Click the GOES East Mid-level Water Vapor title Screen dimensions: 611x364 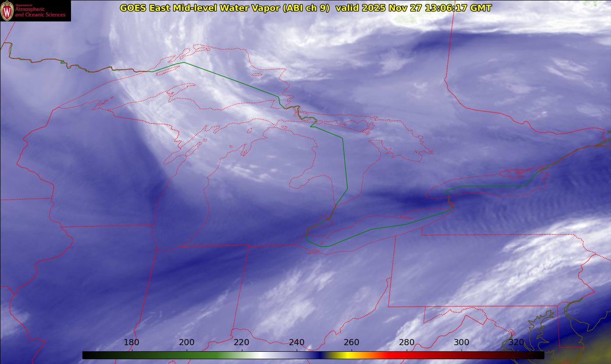coord(305,8)
